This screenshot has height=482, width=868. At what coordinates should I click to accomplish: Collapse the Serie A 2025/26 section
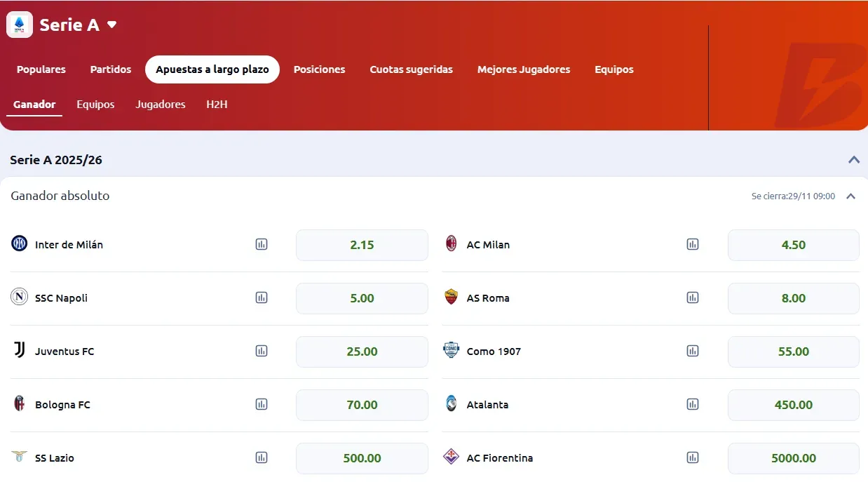pyautogui.click(x=854, y=159)
